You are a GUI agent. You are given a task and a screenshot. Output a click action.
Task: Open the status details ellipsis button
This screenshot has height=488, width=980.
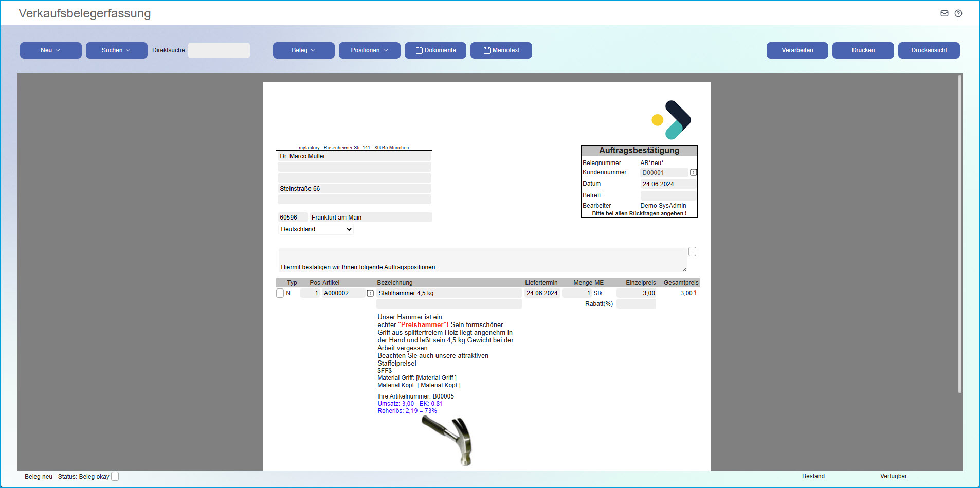[x=115, y=477]
